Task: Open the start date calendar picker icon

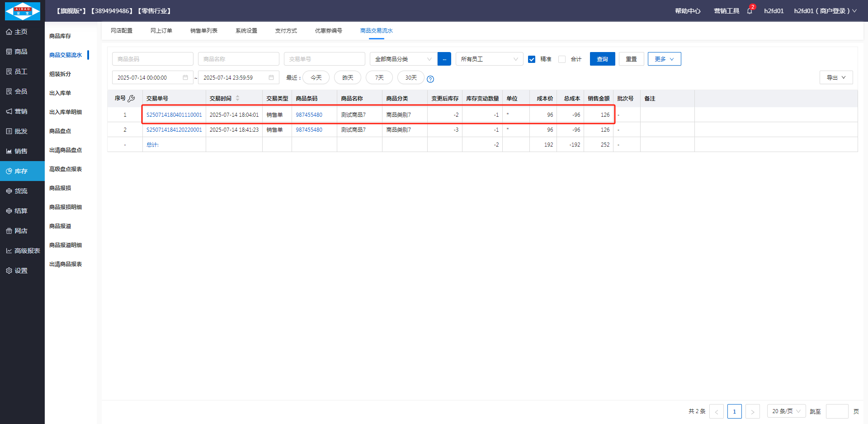Action: pyautogui.click(x=185, y=77)
